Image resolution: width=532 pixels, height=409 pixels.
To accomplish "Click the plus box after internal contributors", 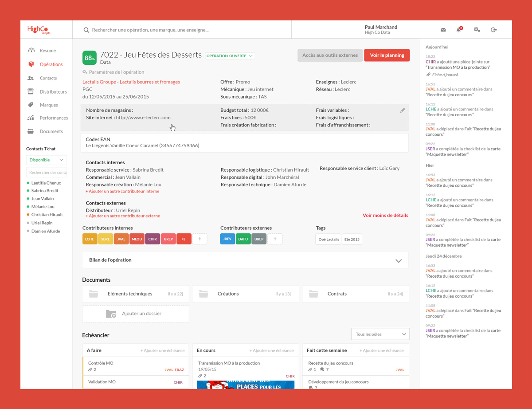I will [x=199, y=239].
